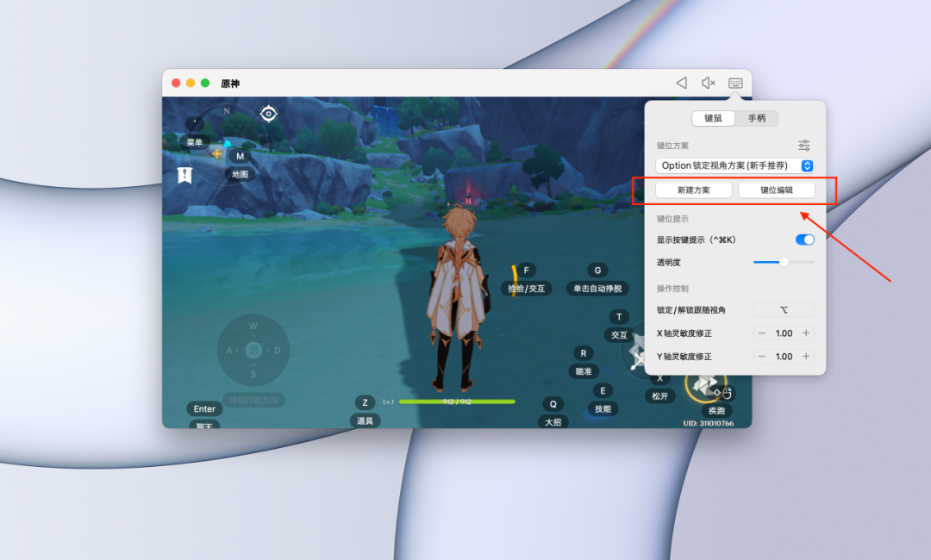Viewport: 931px width, 560px height.
Task: Open scheme management sliders icon beside 键位方案
Action: 804,146
